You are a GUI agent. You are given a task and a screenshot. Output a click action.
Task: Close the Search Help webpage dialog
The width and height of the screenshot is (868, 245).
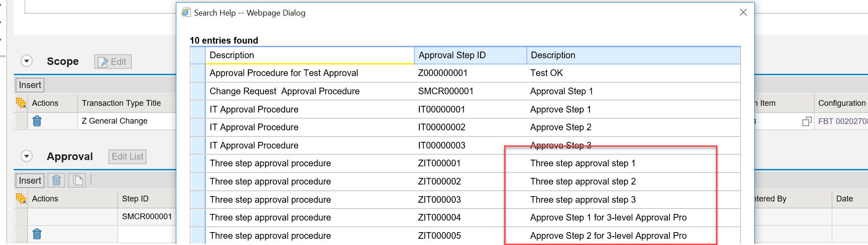click(743, 12)
